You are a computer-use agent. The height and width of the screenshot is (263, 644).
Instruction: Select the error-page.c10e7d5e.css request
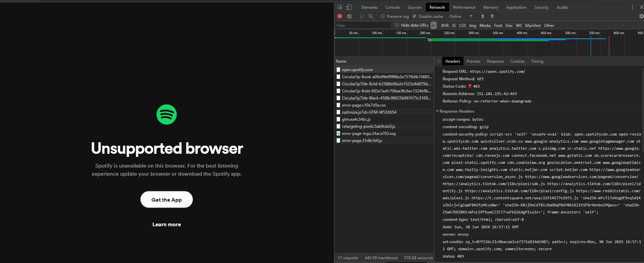[x=384, y=105]
